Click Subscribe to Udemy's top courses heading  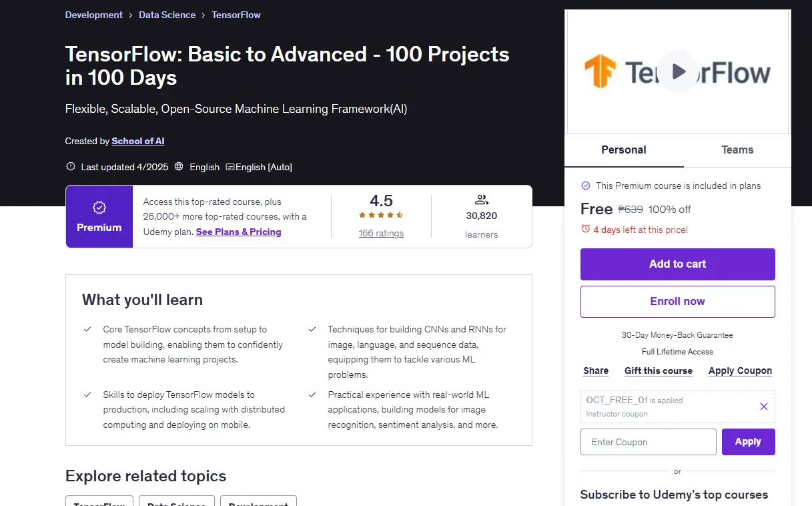674,495
